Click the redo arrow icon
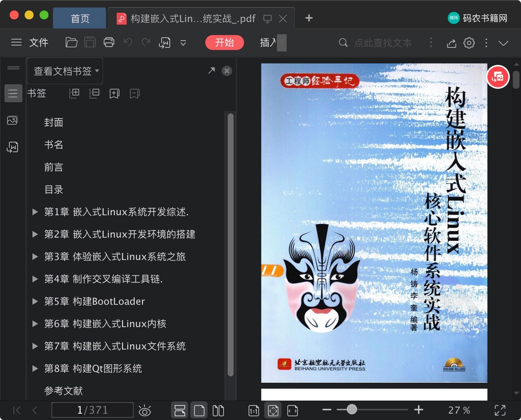The image size is (521, 420). [146, 42]
